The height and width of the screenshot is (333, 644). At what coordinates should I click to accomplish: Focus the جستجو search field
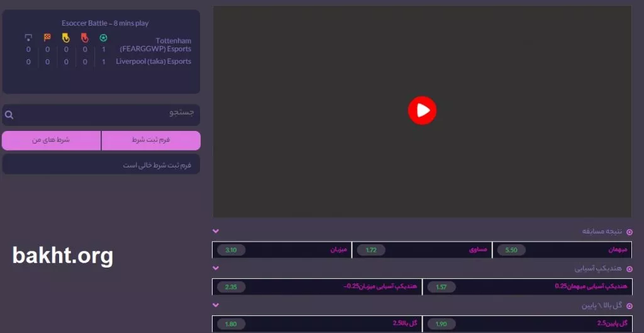click(x=107, y=115)
